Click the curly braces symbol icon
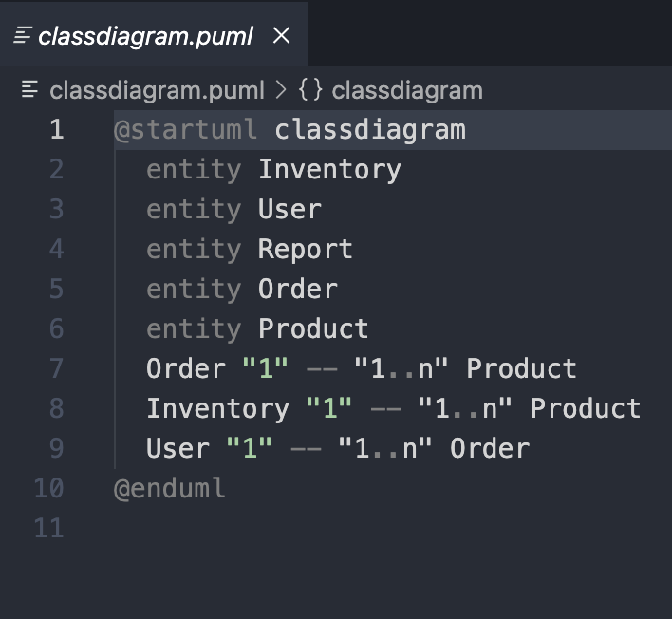The image size is (672, 619). [x=310, y=90]
